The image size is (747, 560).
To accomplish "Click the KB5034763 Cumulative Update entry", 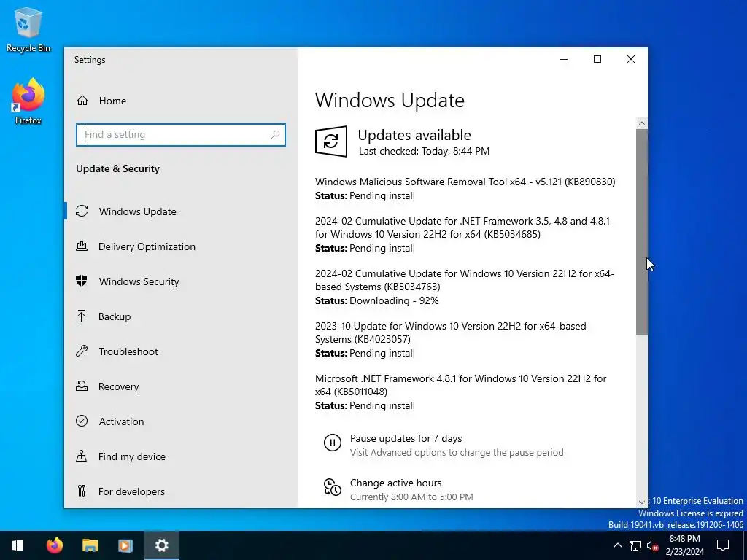I will tap(465, 287).
